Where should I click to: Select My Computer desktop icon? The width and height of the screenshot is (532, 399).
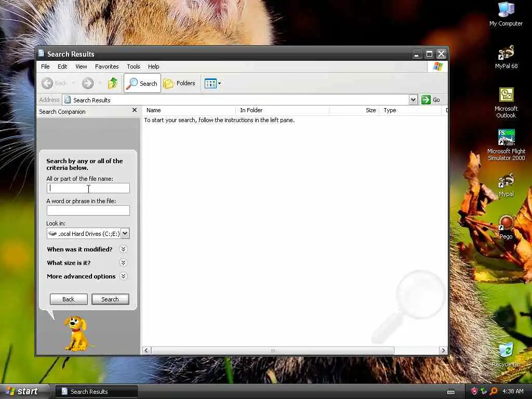click(506, 14)
